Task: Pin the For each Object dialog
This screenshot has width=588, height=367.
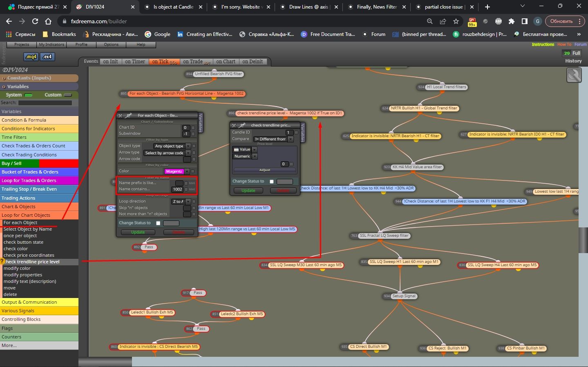Action: point(128,116)
